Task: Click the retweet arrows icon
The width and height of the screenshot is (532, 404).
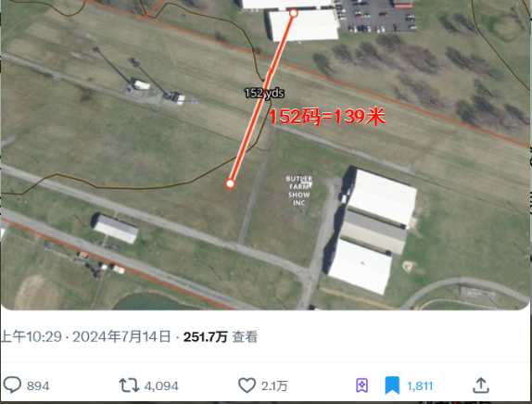Action: (x=129, y=385)
